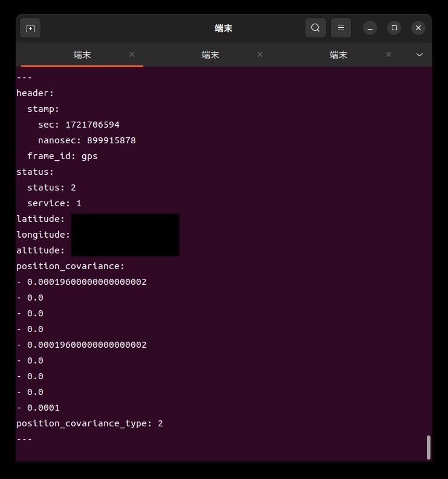Minimize the terminal window
The image size is (448, 479).
coord(370,28)
